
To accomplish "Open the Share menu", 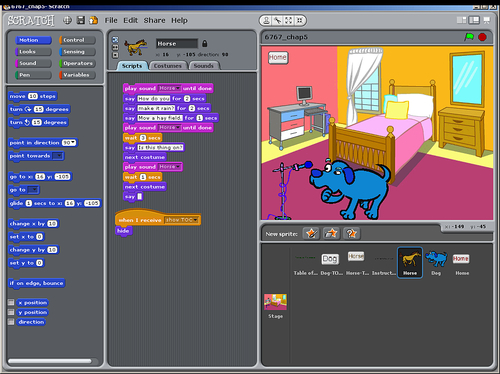I will 154,20.
